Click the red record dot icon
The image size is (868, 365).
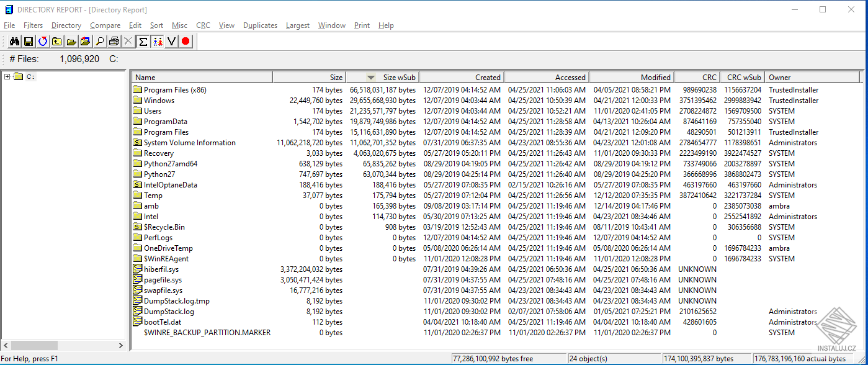186,42
